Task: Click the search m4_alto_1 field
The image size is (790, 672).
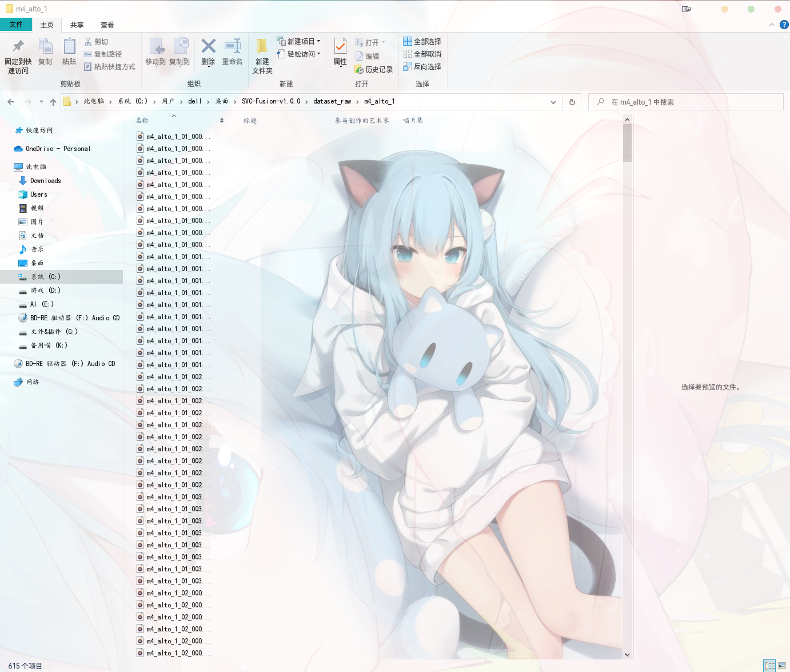Action: (x=686, y=102)
